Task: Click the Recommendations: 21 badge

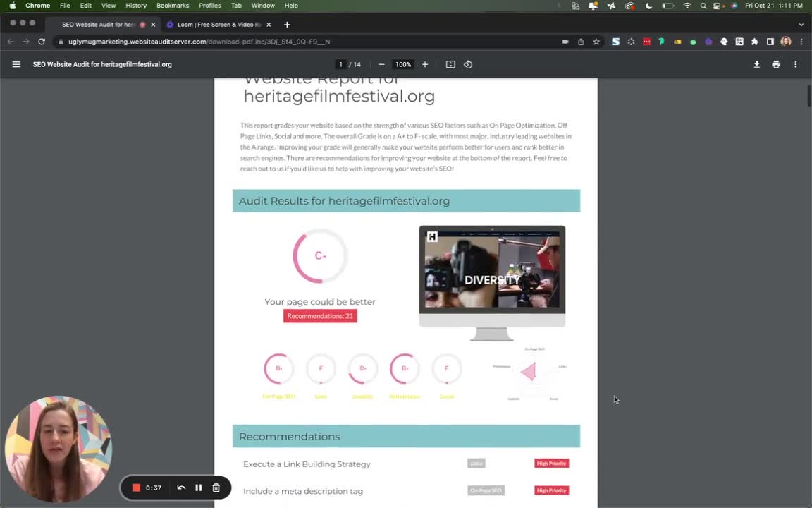Action: [320, 315]
